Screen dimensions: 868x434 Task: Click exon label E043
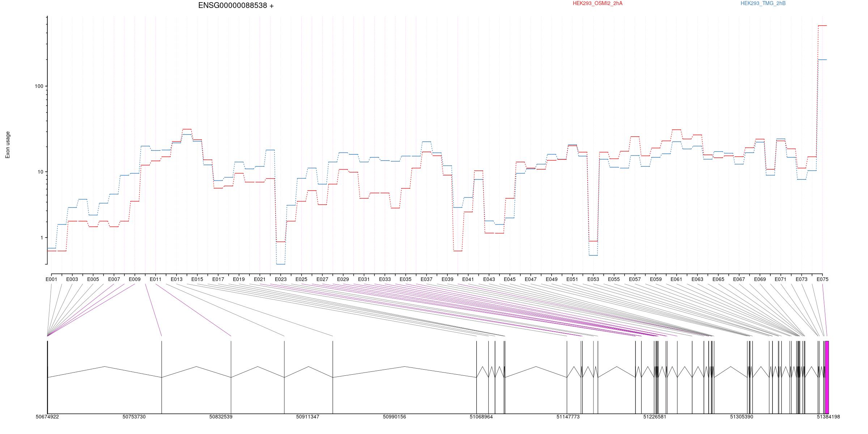click(489, 279)
